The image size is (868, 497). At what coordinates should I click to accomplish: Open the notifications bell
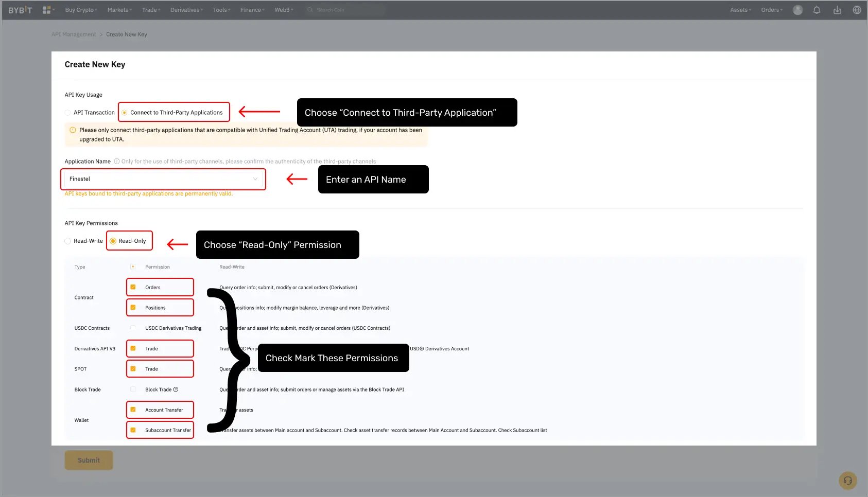pyautogui.click(x=817, y=10)
